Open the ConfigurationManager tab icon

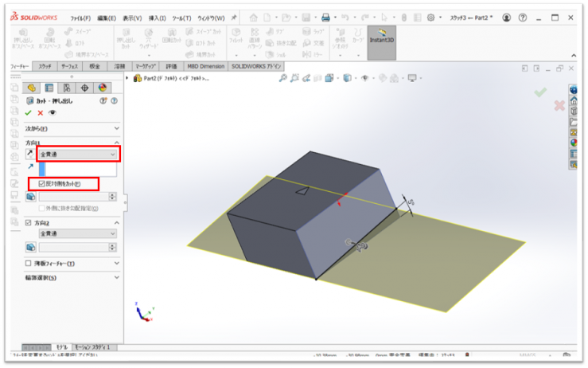click(x=66, y=88)
